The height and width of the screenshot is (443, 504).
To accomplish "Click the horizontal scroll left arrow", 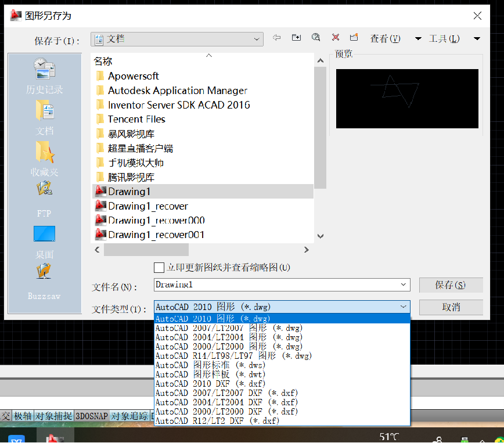I will [97, 250].
